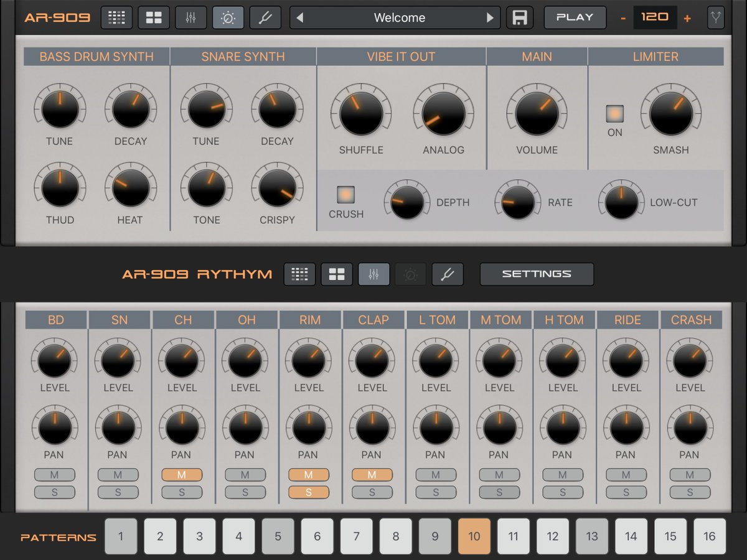The image size is (747, 560).
Task: Increase tempo with the plus button
Action: [x=687, y=17]
